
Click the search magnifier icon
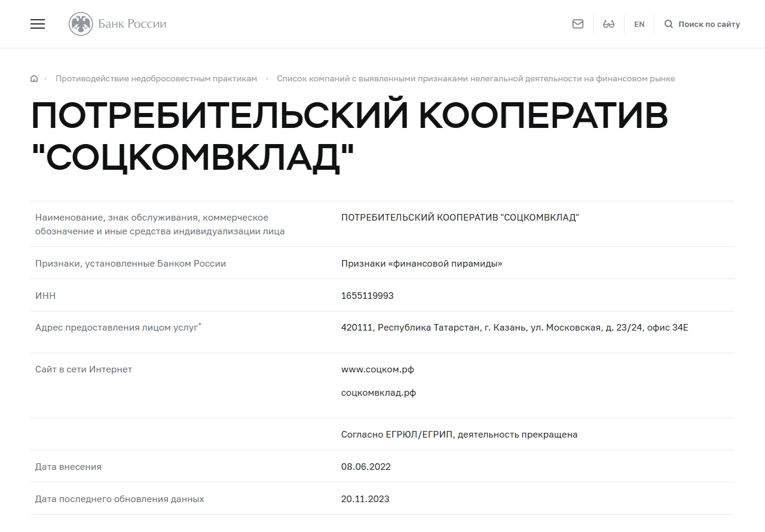[x=669, y=24]
